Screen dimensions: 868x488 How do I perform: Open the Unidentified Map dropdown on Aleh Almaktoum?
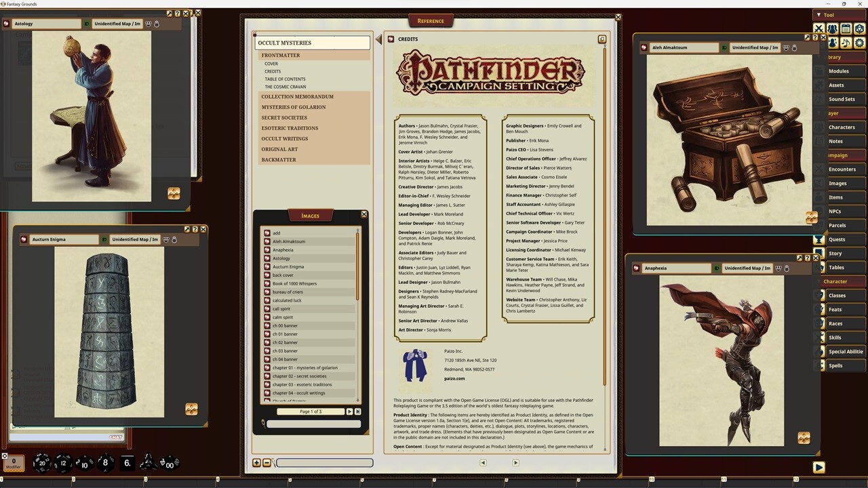[755, 47]
